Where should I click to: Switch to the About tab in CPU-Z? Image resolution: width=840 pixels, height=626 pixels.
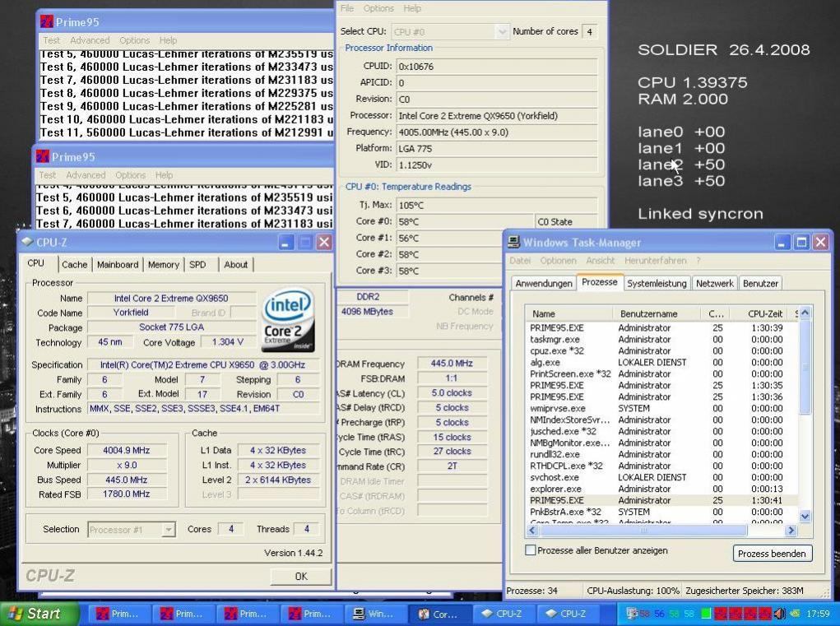[x=235, y=265]
